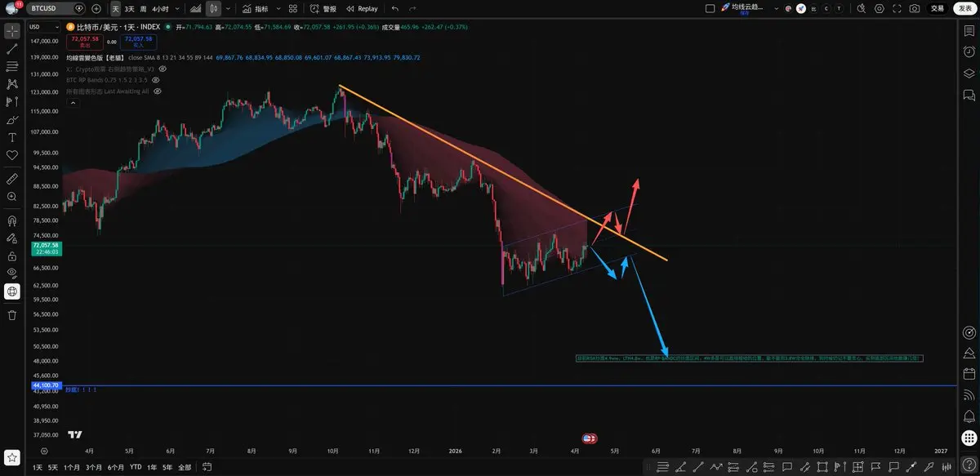This screenshot has height=476, width=980.
Task: Click the add-symbol plus button
Action: 96,8
